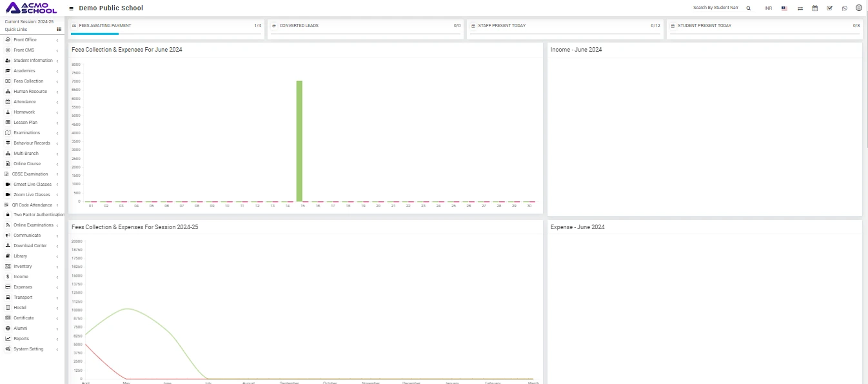Open the Staff Present Today link
Viewport: 868px width, 384px height.
pos(502,26)
